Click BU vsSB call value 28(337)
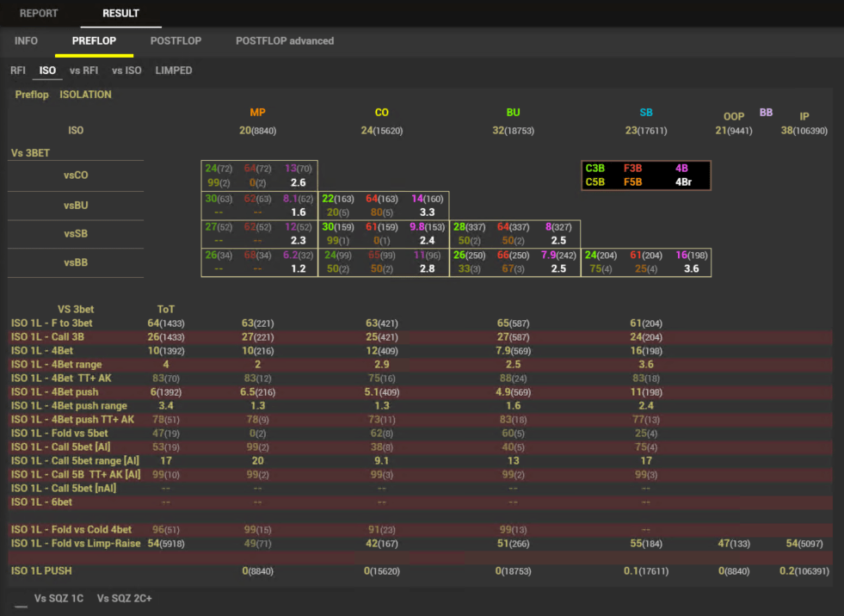Screen dimensions: 844x616 click(x=470, y=226)
